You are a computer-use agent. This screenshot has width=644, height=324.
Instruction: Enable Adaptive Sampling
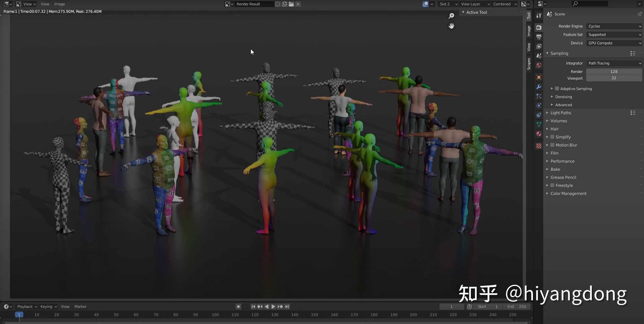click(556, 89)
